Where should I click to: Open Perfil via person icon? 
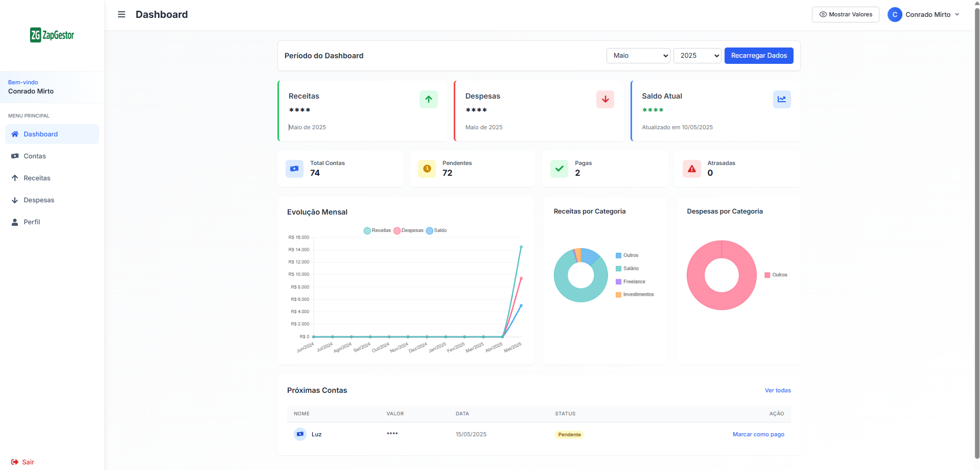(x=14, y=222)
